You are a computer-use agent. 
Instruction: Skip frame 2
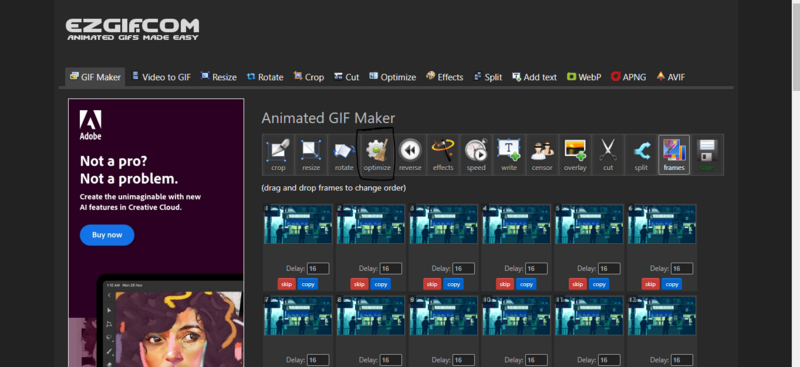359,284
